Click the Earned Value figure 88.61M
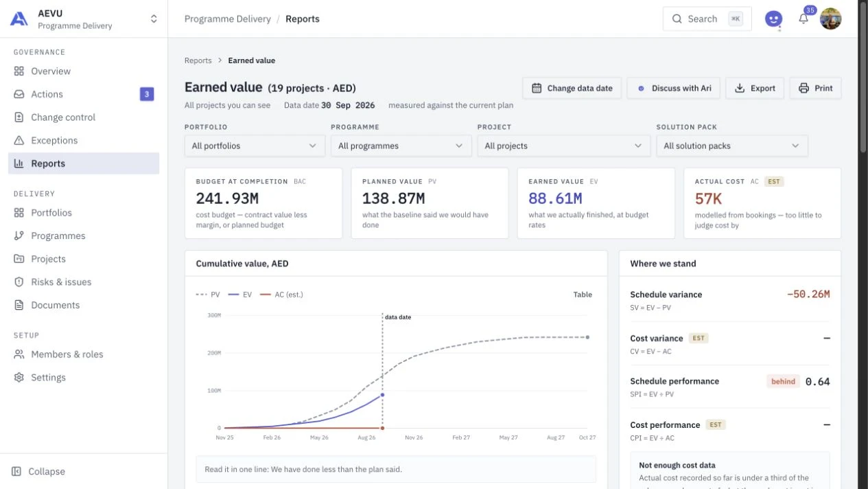The image size is (868, 489). click(555, 199)
